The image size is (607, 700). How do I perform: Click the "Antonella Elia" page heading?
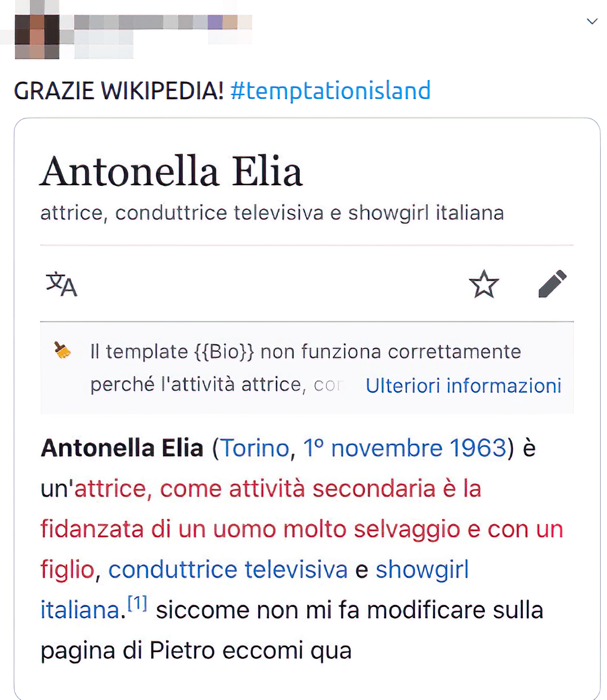(171, 172)
